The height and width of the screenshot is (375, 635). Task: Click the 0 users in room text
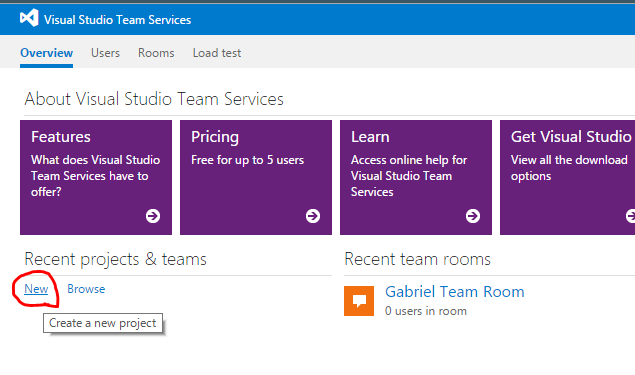click(x=426, y=311)
